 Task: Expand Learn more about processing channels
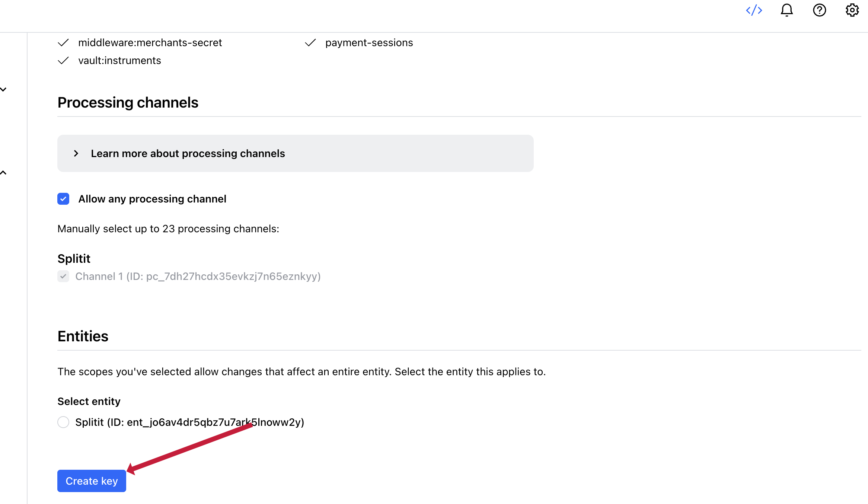76,153
